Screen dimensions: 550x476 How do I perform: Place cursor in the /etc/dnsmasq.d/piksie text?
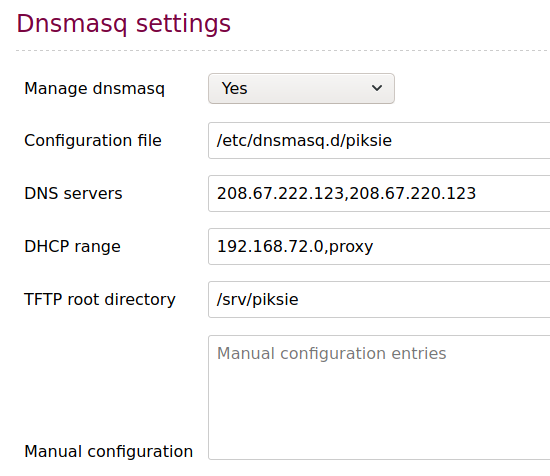pyautogui.click(x=304, y=141)
